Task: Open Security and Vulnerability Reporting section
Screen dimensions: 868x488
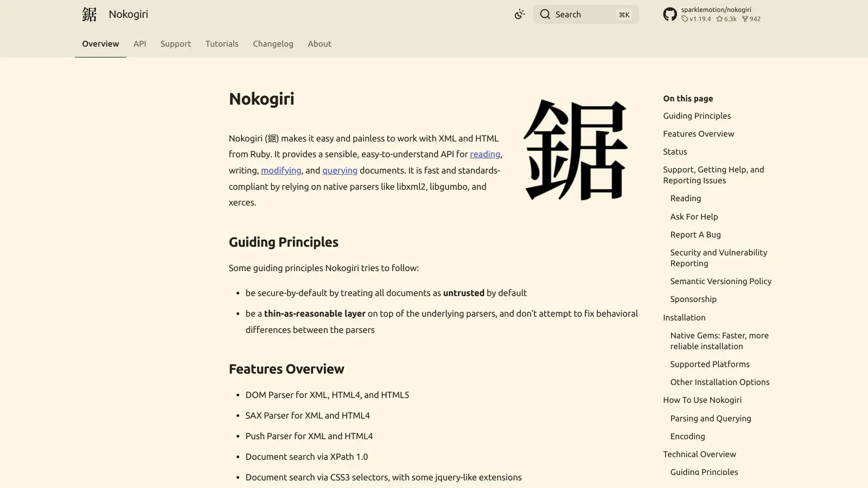Action: (x=718, y=258)
